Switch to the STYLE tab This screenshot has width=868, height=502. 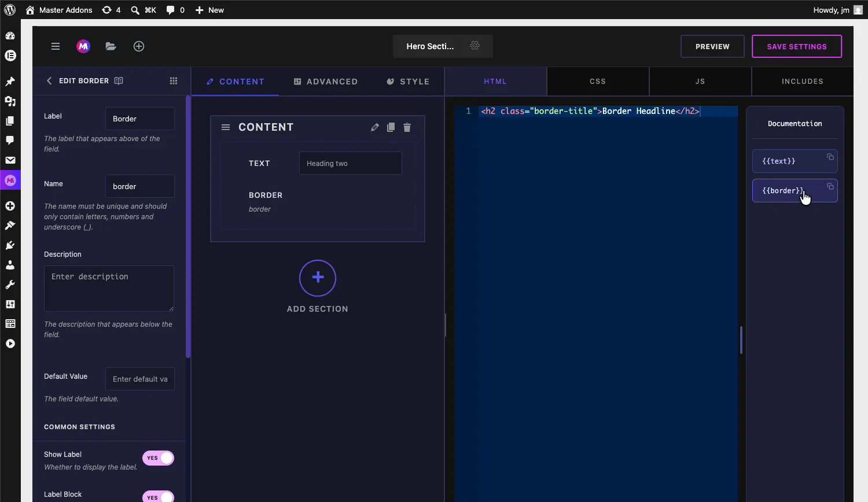click(x=408, y=82)
